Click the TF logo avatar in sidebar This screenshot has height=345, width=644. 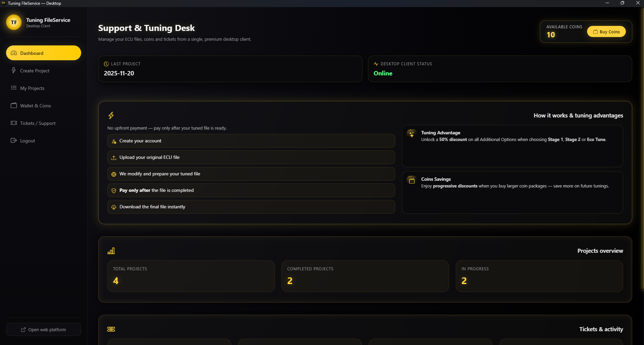[14, 23]
